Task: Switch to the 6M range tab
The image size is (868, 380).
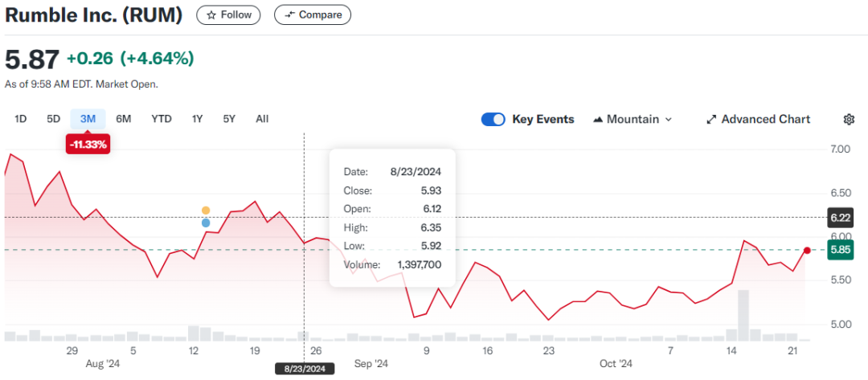Action: (123, 119)
